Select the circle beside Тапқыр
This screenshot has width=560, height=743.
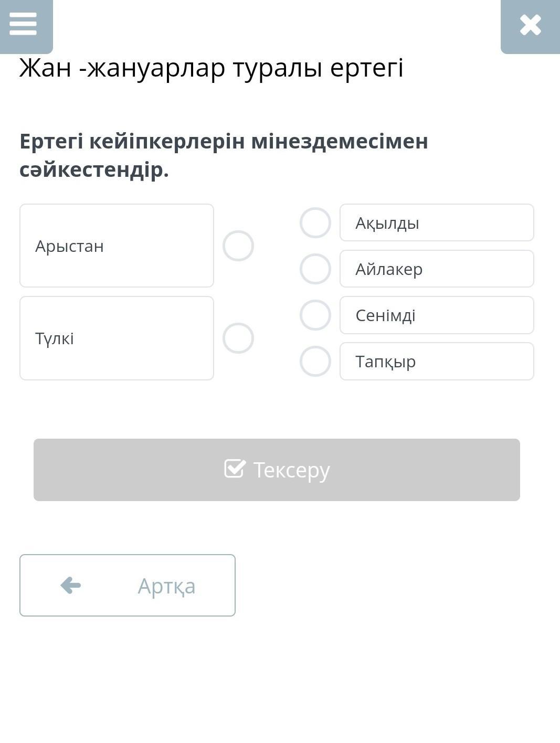[x=315, y=362]
